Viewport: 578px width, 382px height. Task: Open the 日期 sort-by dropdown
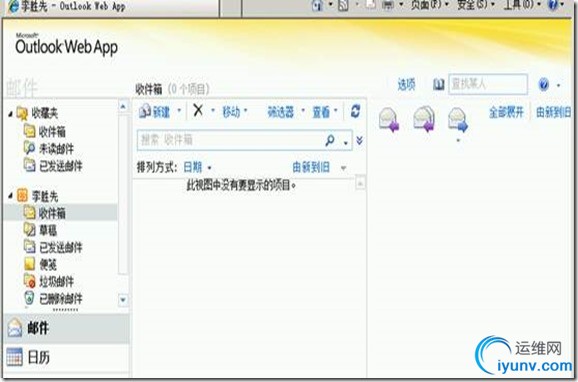197,167
